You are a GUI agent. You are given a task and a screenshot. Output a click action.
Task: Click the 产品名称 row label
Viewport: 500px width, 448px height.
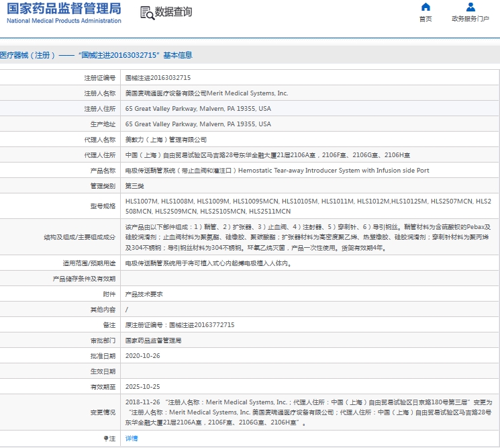click(103, 171)
